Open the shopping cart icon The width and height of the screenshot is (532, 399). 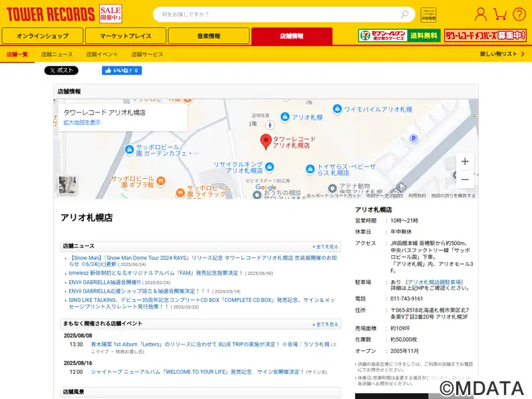[x=500, y=14]
